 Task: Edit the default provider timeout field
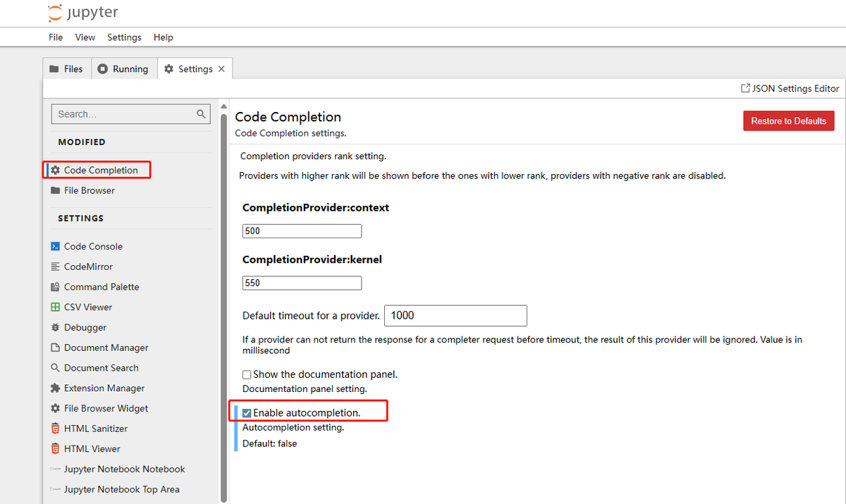pos(455,316)
